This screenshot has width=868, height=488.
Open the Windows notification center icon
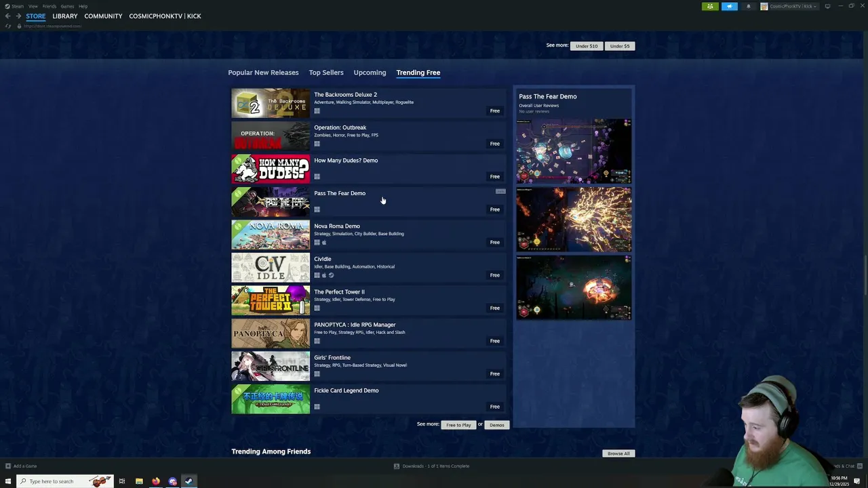click(x=857, y=481)
